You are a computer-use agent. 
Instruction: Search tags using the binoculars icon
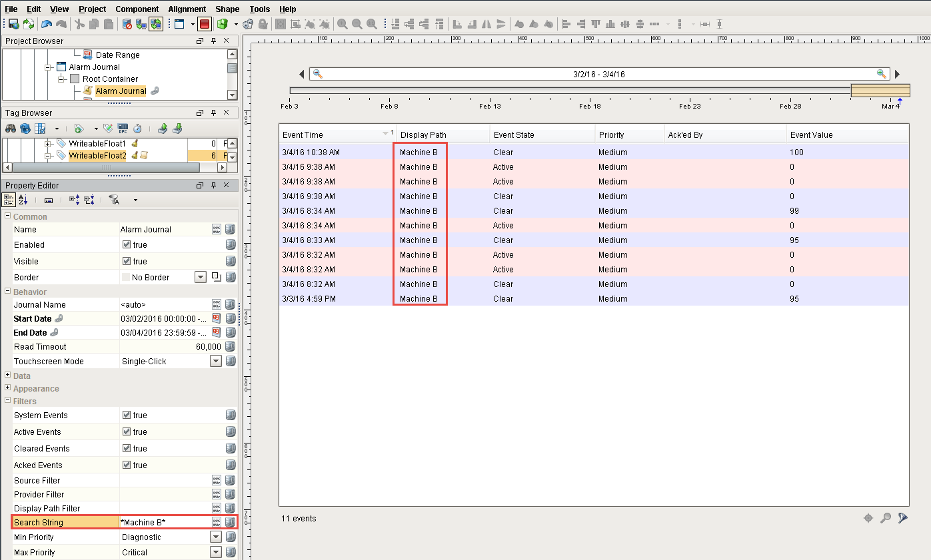[10, 128]
